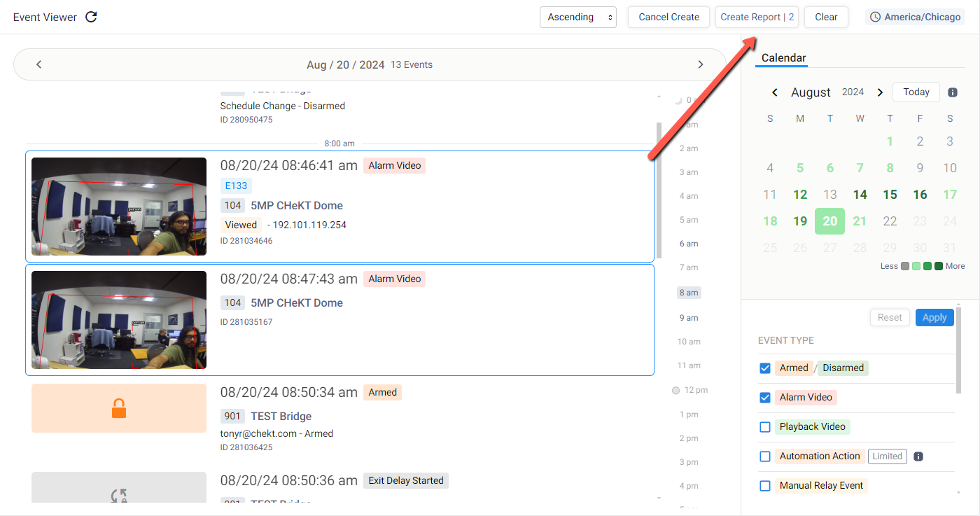The height and width of the screenshot is (516, 980).
Task: Uncheck the Alarm Video event type
Action: point(765,398)
